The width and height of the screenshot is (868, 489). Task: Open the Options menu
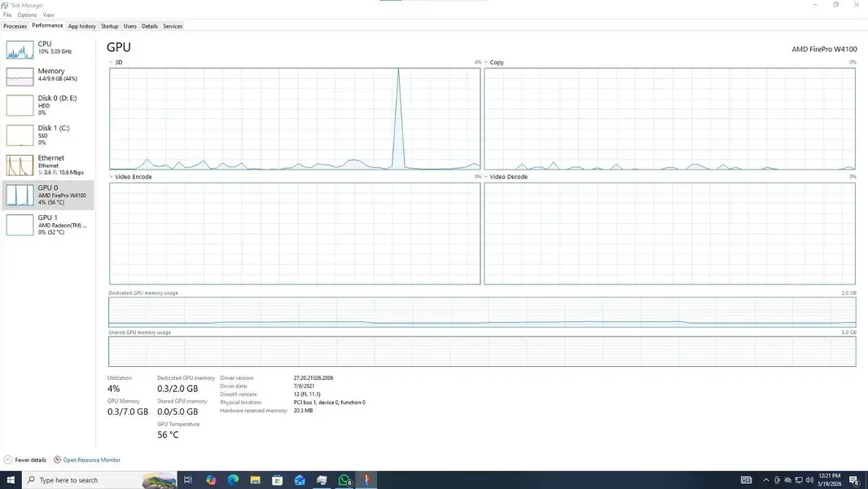click(x=27, y=15)
